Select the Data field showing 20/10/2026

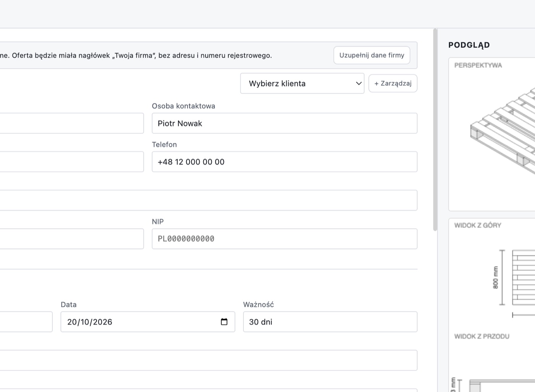[x=148, y=322]
